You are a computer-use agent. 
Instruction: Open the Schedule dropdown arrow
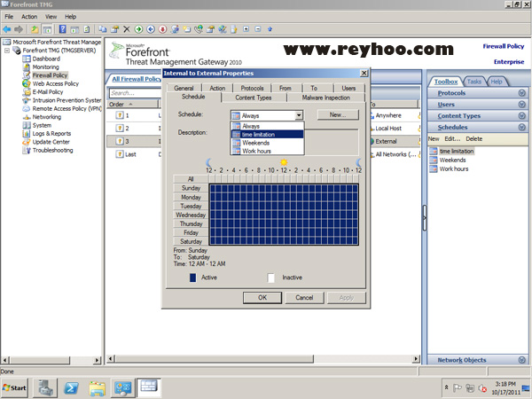click(x=299, y=115)
